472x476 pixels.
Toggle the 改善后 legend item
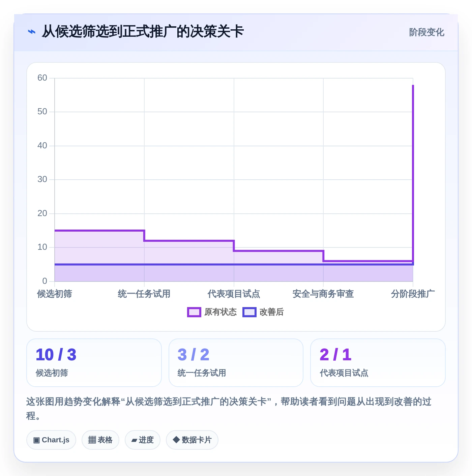point(263,312)
